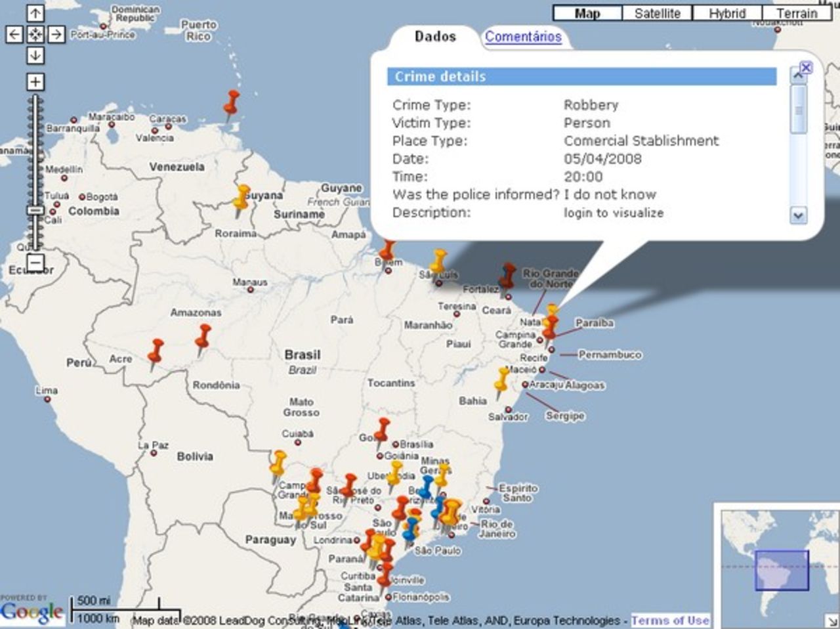Click the Map view button
This screenshot has height=629, width=840.
pyautogui.click(x=587, y=12)
